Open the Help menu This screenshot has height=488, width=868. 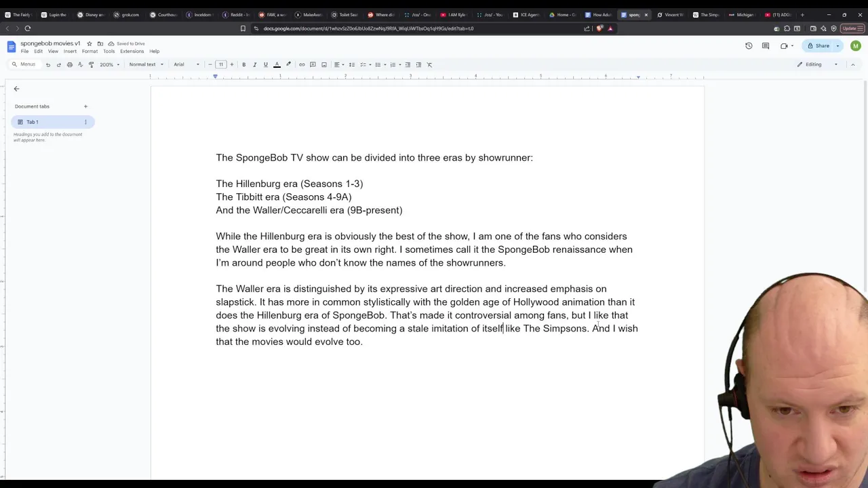click(155, 52)
